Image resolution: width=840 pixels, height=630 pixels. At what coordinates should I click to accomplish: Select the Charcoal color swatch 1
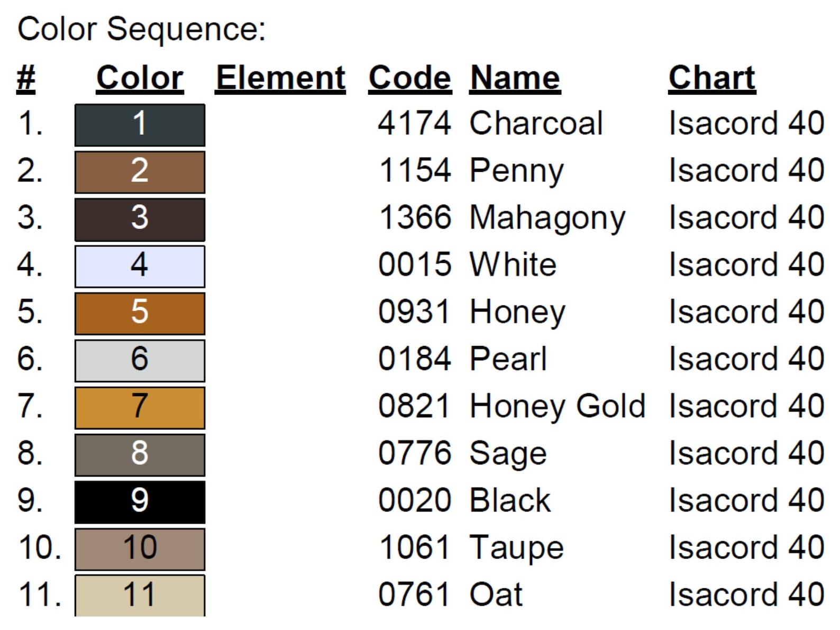(x=140, y=125)
